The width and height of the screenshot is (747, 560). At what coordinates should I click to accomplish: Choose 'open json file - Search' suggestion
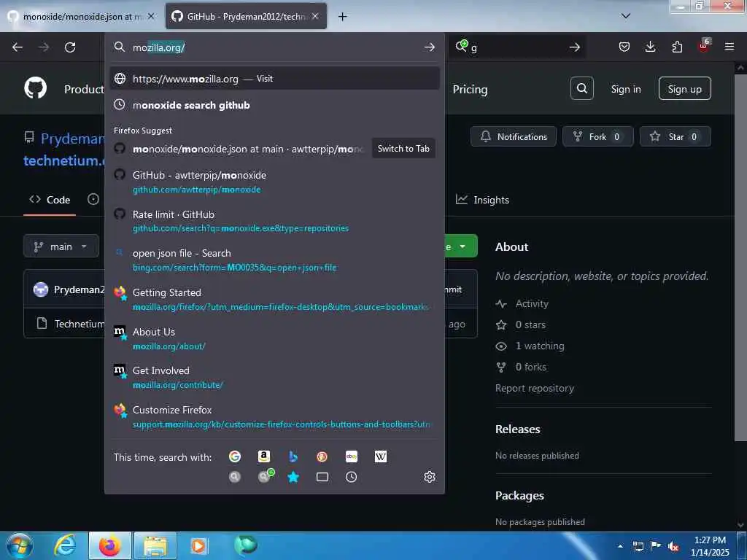(x=274, y=260)
